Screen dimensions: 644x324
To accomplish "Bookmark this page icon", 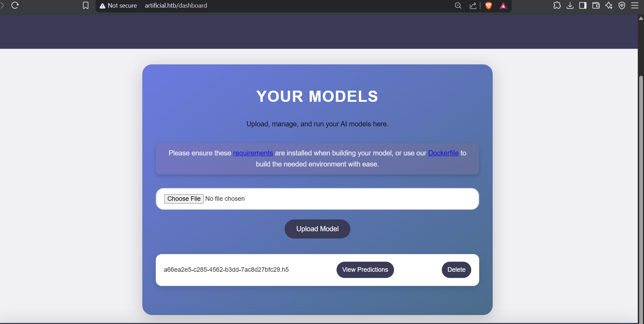I will pyautogui.click(x=86, y=6).
